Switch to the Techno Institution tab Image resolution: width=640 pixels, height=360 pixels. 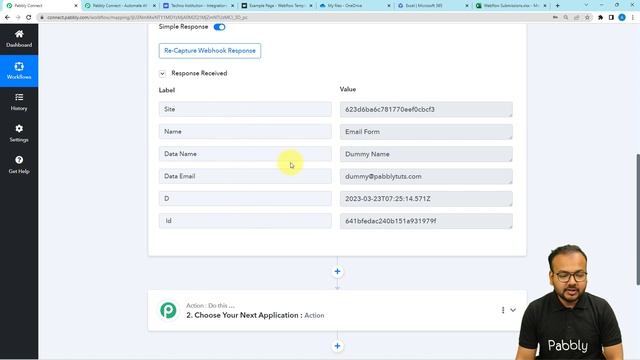coord(198,6)
